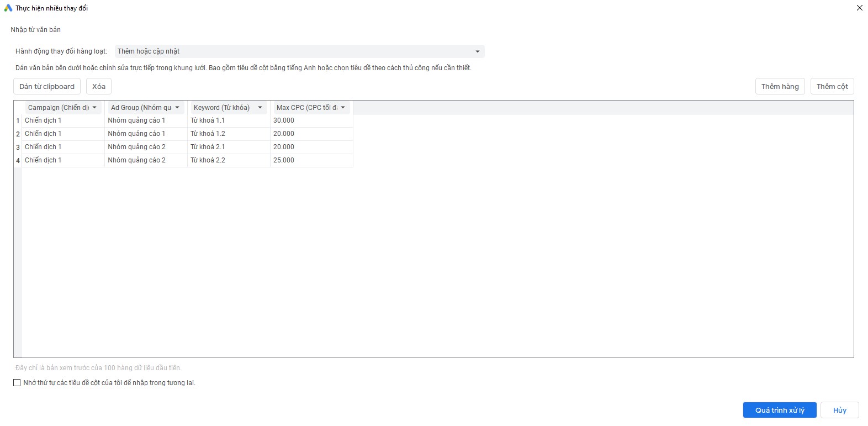Screen dimensions: 868x426
Task: Open the Keyword (Từ khóa) column dropdown
Action: click(260, 108)
